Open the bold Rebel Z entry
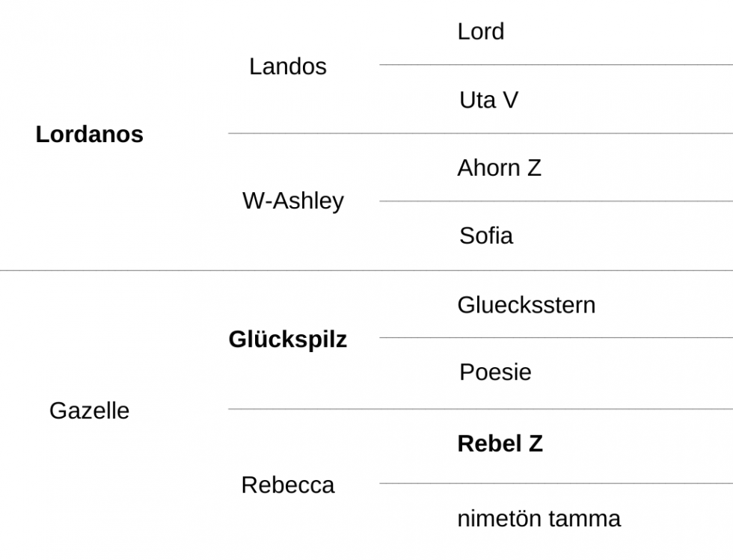Image resolution: width=733 pixels, height=560 pixels. point(500,443)
